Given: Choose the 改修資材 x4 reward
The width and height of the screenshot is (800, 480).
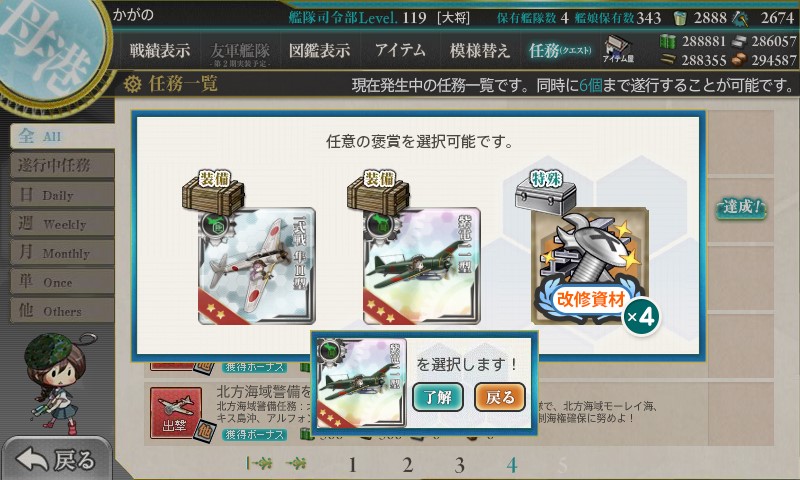Looking at the screenshot, I should (590, 265).
